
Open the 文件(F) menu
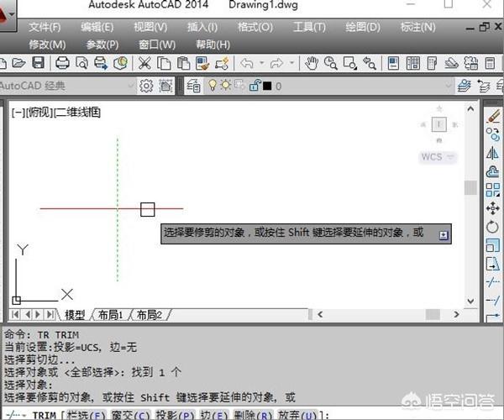pos(45,28)
